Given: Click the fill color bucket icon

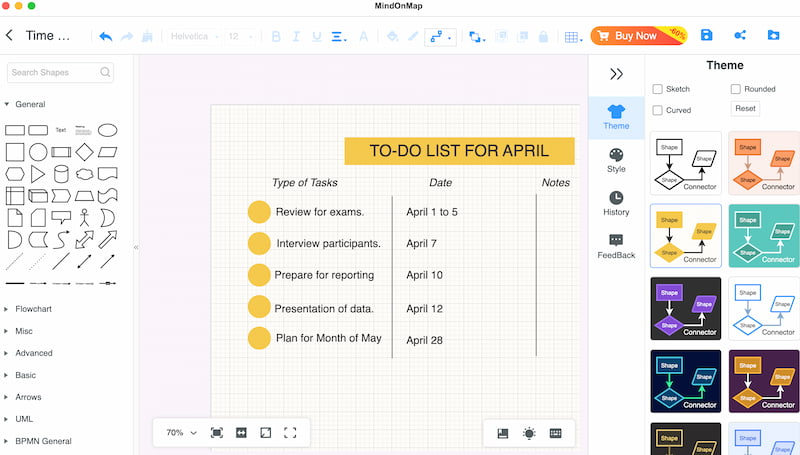Looking at the screenshot, I should point(392,36).
